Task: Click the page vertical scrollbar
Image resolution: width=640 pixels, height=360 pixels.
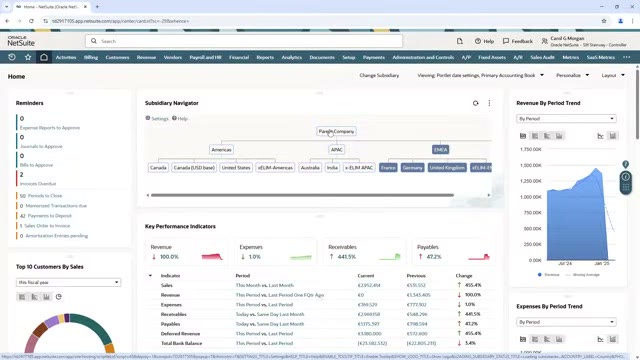Action: tap(637, 104)
